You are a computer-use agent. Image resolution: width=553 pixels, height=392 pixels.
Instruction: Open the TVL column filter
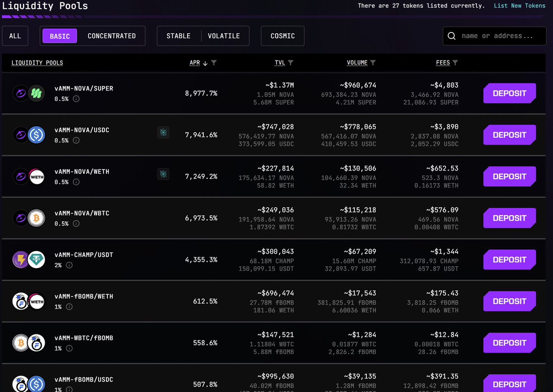(290, 63)
